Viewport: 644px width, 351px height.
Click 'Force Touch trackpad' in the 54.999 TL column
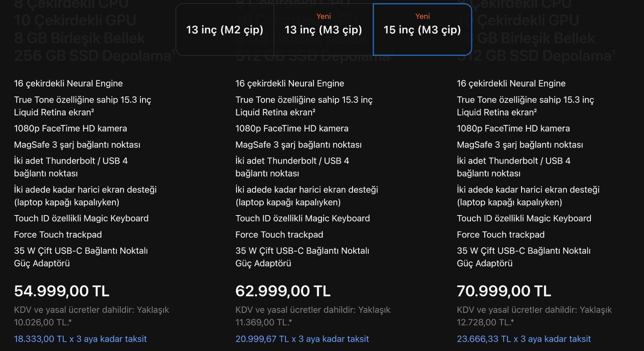click(x=58, y=234)
